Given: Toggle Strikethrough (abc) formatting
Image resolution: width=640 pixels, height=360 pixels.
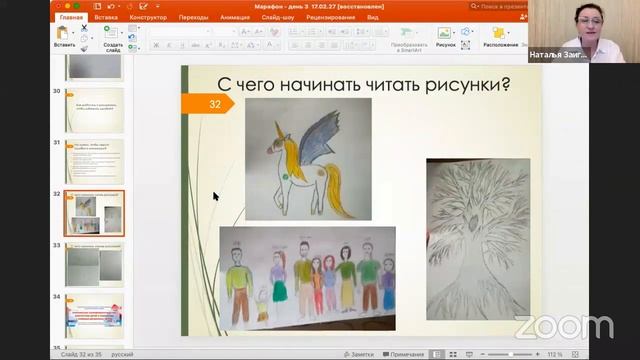Looking at the screenshot, I should click(196, 45).
